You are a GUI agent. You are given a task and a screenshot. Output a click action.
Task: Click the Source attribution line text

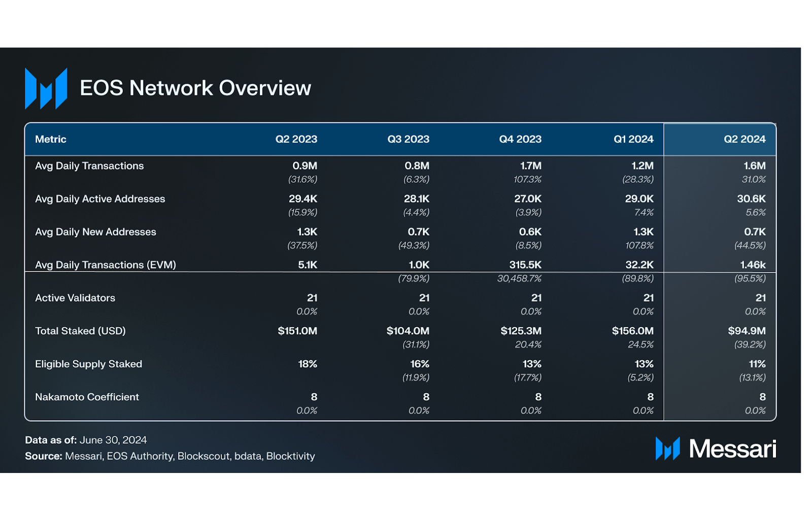[x=170, y=456]
